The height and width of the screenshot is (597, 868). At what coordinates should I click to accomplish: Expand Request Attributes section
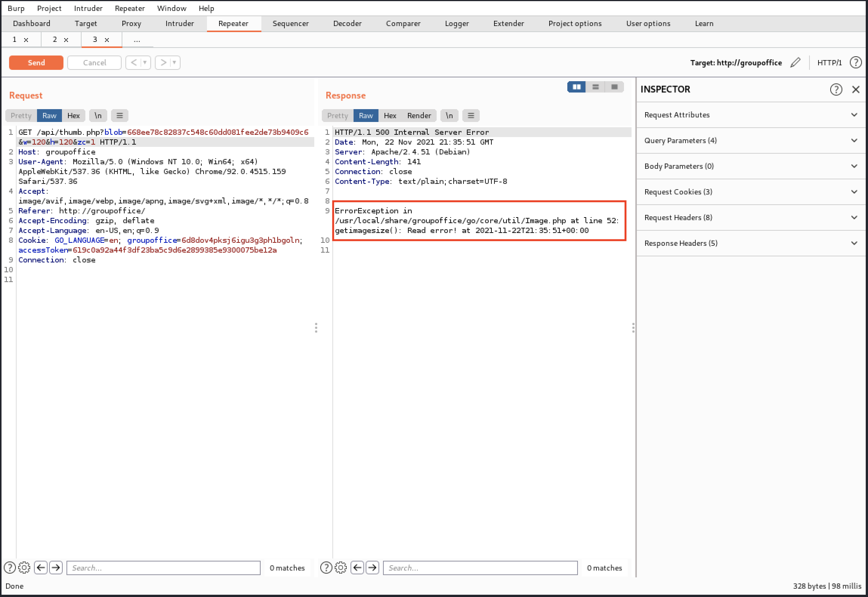pyautogui.click(x=751, y=115)
